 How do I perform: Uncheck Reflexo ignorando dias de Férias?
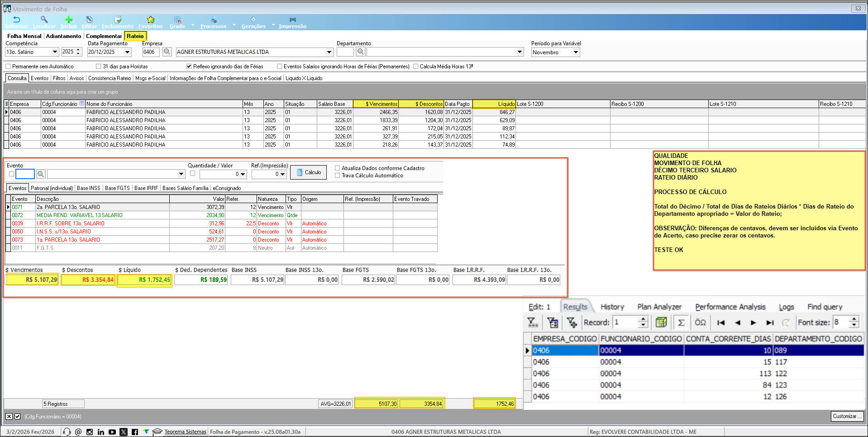tap(189, 66)
